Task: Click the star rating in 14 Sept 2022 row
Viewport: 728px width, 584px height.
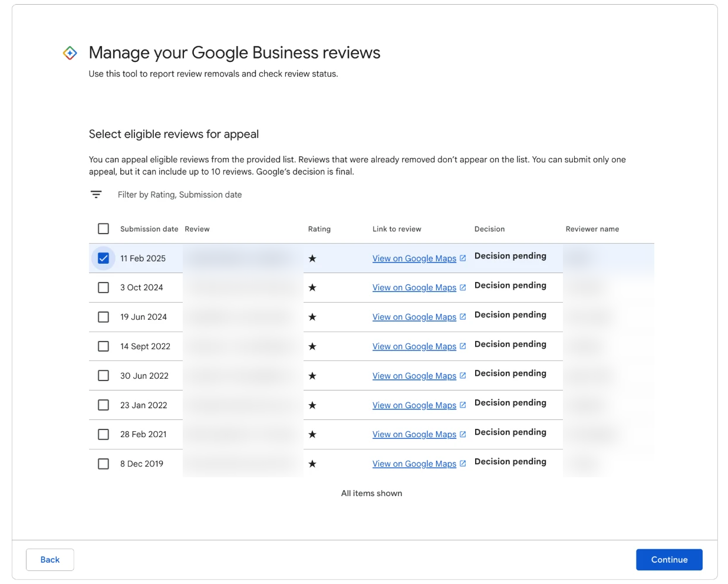Action: [312, 346]
